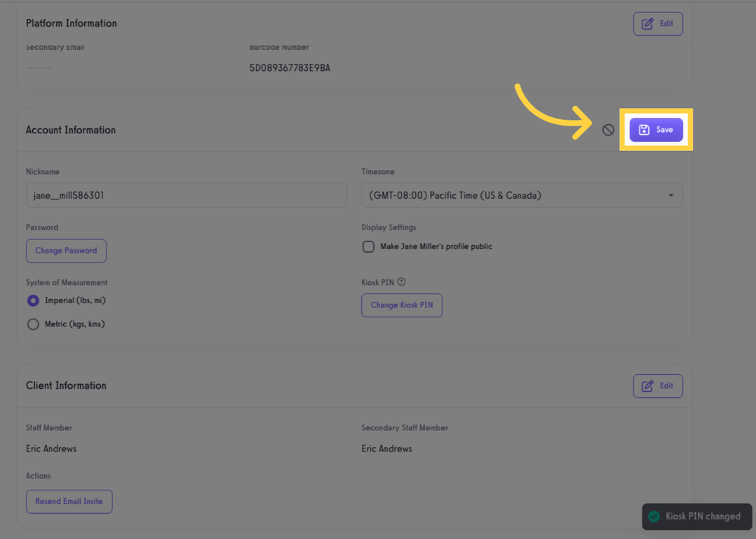Click the pencil Edit icon for Platform Information

point(647,23)
